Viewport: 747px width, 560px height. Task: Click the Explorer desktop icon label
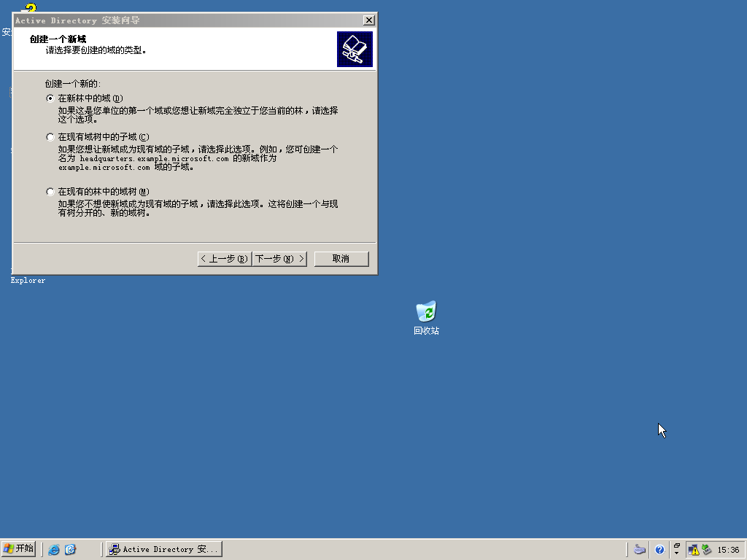click(x=28, y=281)
